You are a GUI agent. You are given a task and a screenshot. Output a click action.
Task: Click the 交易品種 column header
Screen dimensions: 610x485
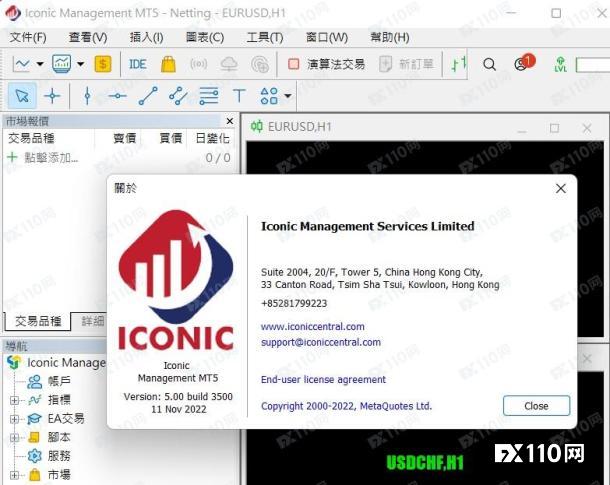click(31, 138)
